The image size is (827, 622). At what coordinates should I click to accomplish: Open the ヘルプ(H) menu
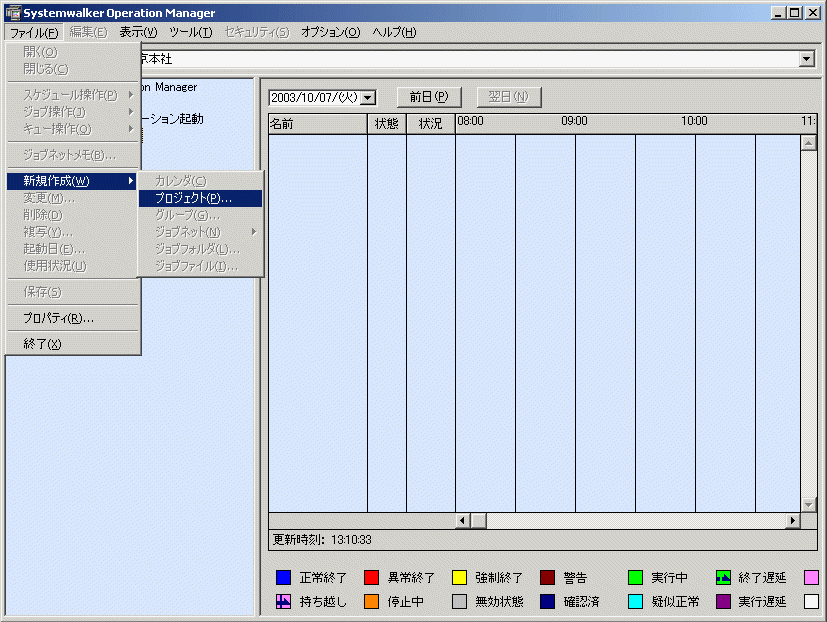pyautogui.click(x=395, y=33)
